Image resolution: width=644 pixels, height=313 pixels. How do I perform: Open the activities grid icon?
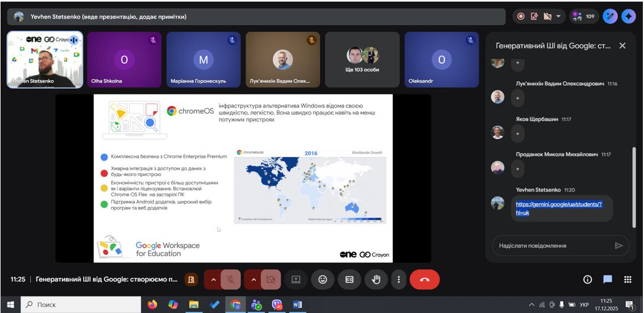tap(628, 279)
